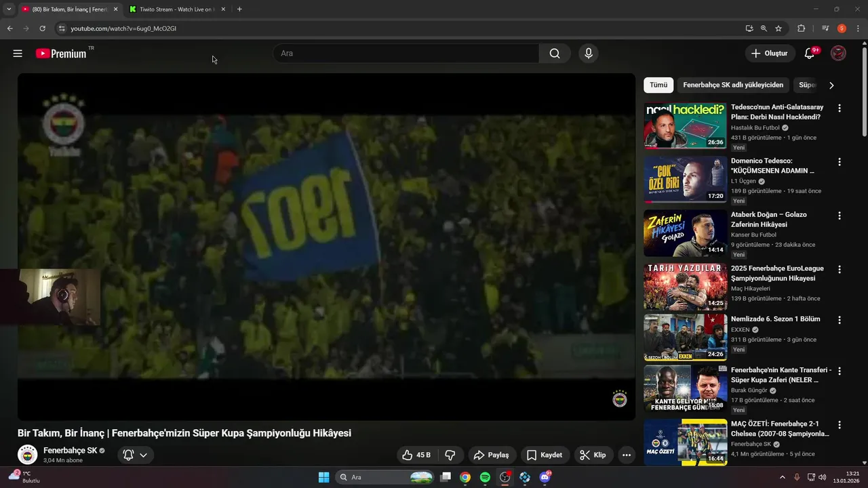Screen dimensions: 868x488
Task: Select the Tümü filter chip
Action: point(658,85)
